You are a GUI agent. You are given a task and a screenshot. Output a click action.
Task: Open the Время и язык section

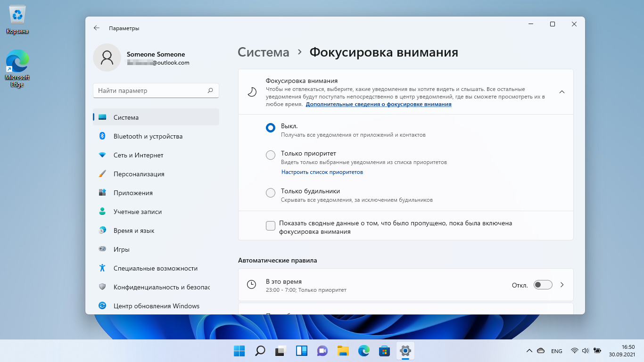(156, 230)
